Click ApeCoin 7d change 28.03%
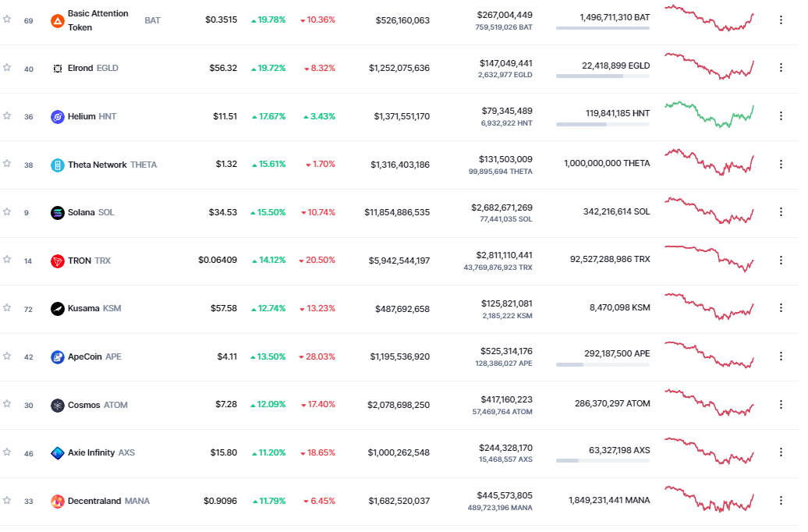Screen dimensions: 808x532 pyautogui.click(x=317, y=356)
